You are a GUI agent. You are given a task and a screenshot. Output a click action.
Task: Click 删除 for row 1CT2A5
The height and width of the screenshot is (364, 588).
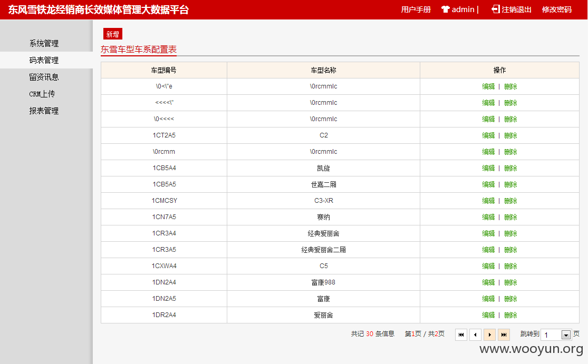coord(510,135)
